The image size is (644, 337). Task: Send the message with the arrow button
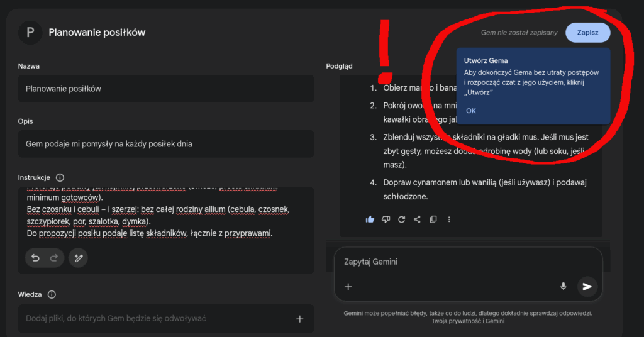tap(587, 287)
